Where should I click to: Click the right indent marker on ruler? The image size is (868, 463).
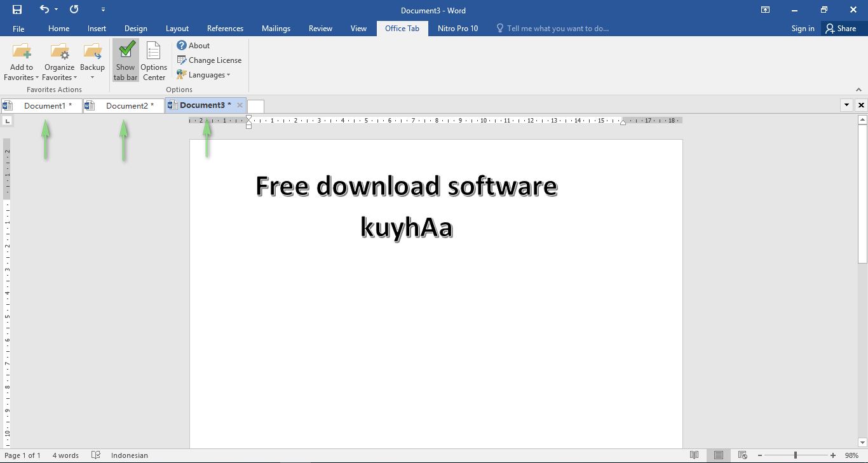[623, 122]
